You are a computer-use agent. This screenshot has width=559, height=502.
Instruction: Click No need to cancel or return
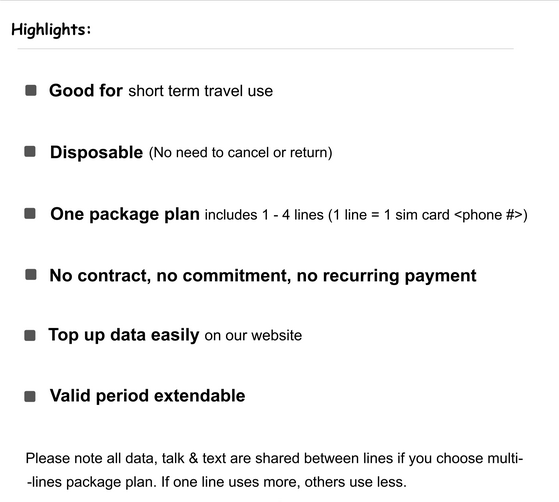tap(241, 153)
